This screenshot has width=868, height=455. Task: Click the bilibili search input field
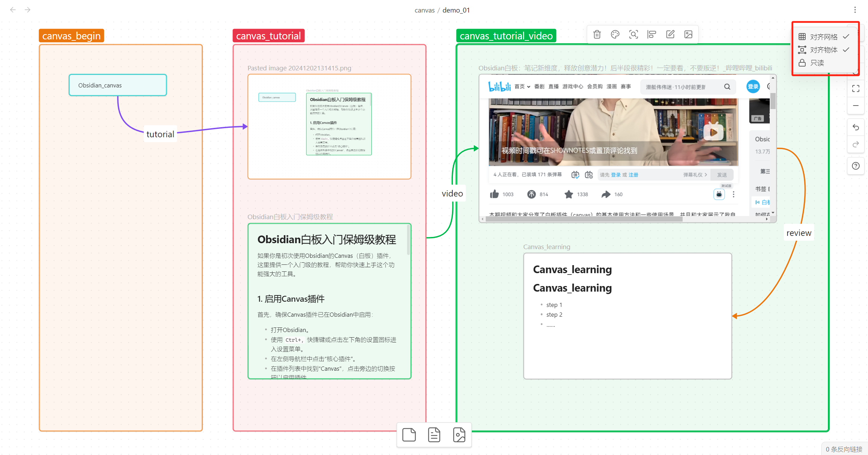[x=681, y=87]
